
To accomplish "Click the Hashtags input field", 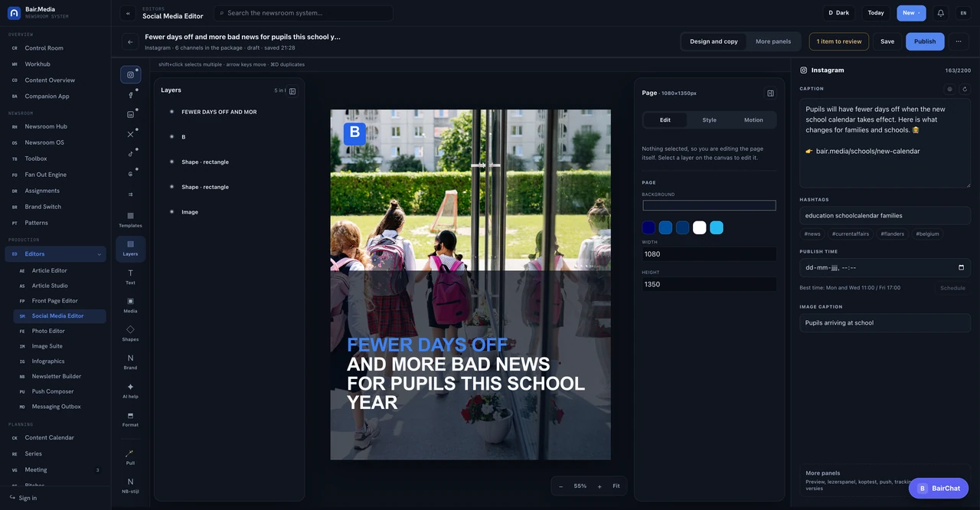I will [885, 216].
